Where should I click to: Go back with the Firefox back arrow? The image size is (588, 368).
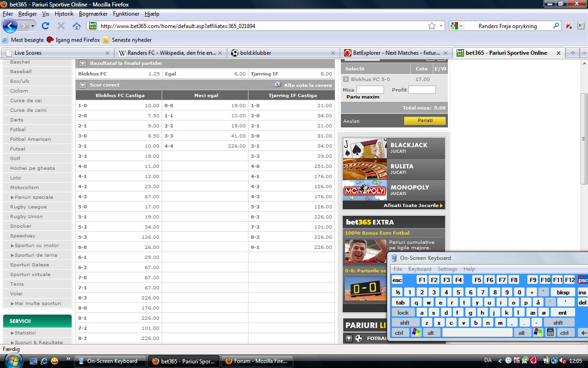tap(10, 26)
